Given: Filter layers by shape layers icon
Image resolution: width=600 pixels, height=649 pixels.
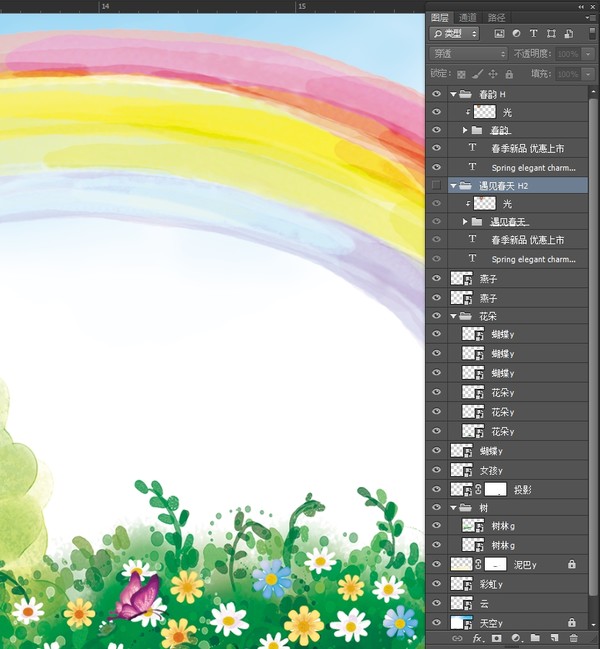Looking at the screenshot, I should (551, 34).
